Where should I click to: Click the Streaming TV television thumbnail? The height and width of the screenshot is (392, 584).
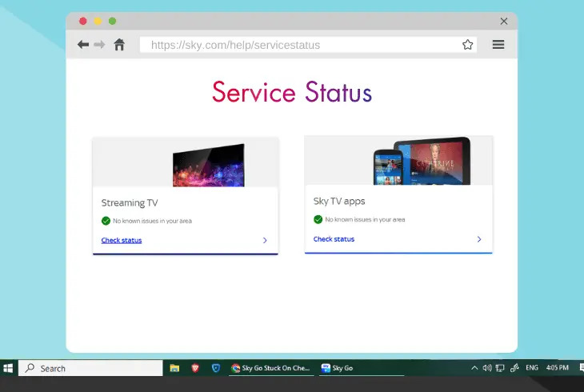click(x=209, y=166)
